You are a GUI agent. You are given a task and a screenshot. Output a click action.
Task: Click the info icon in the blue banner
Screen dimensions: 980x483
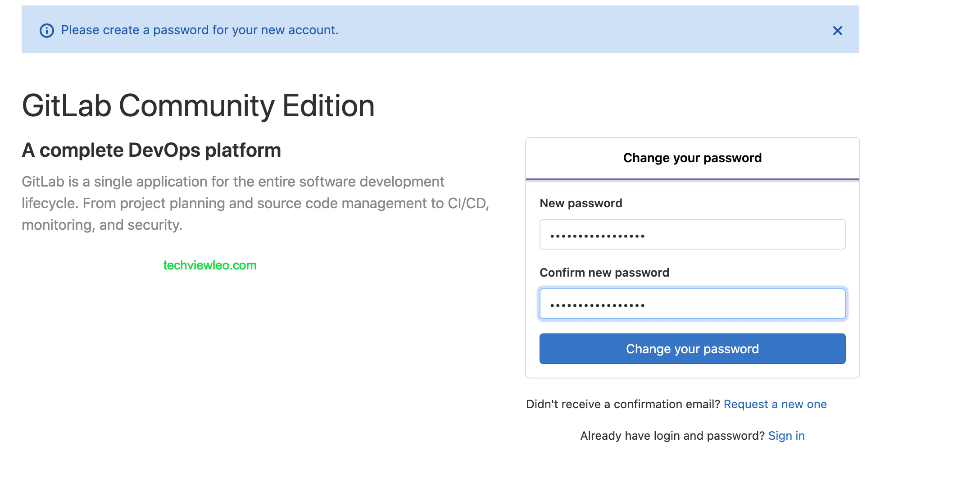(x=47, y=30)
